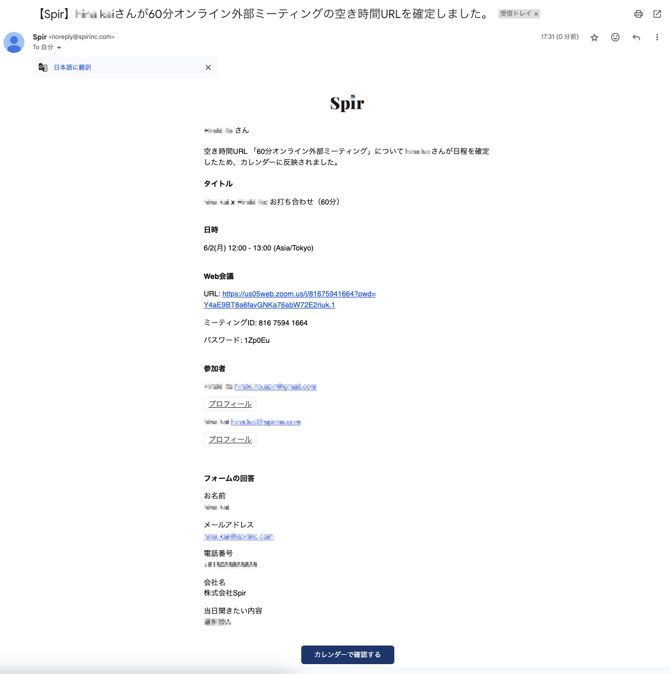The width and height of the screenshot is (670, 674).
Task: Click the 日本語に翻訳 link
Action: click(x=72, y=68)
